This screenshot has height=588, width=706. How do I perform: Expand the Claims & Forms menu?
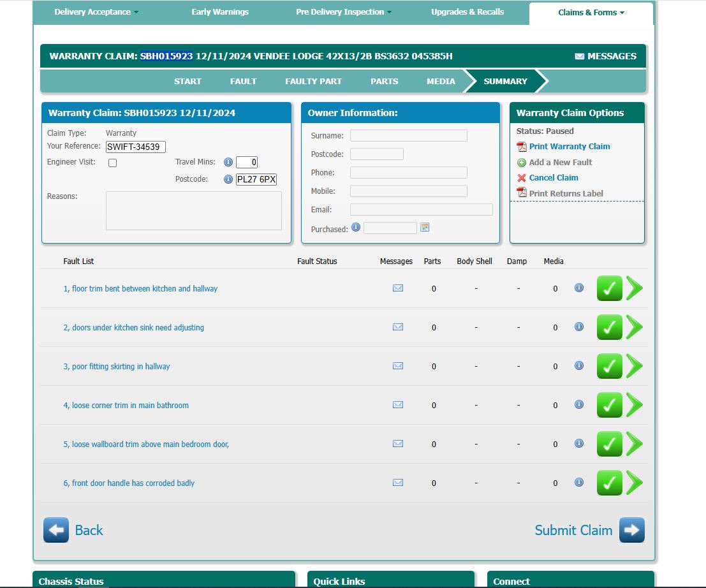click(x=591, y=13)
